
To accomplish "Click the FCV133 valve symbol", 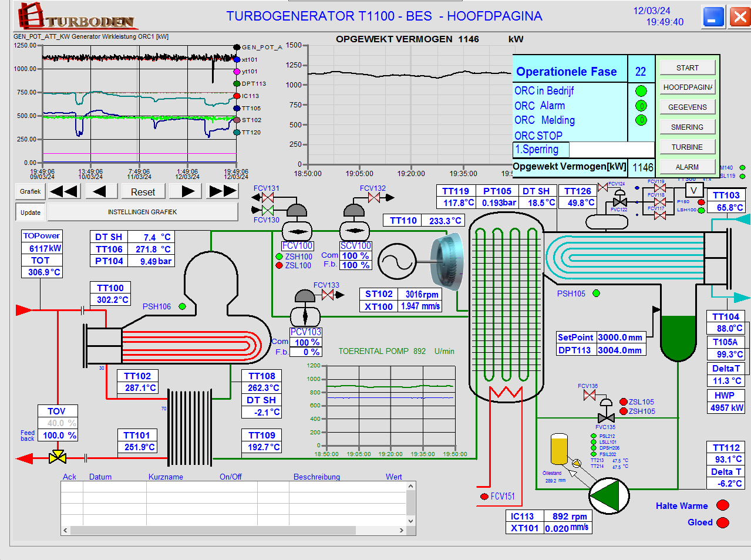I will click(328, 295).
